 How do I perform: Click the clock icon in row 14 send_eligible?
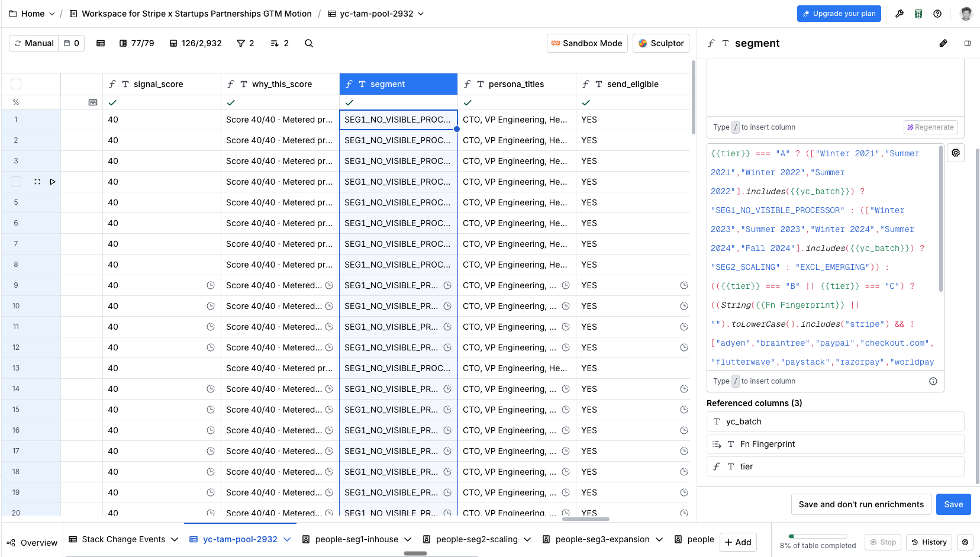click(x=684, y=389)
